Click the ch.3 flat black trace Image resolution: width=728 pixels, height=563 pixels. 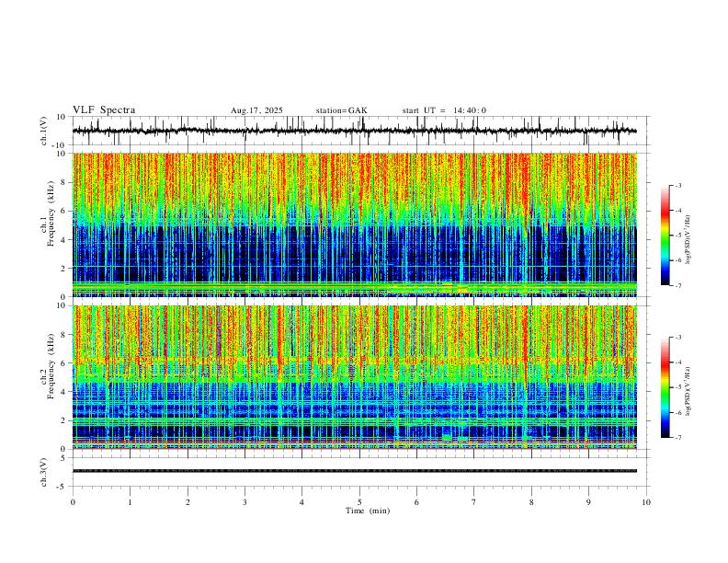coord(355,471)
